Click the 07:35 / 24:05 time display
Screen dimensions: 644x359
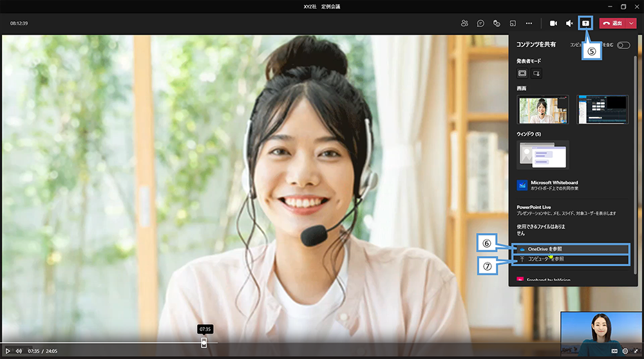tap(43, 351)
